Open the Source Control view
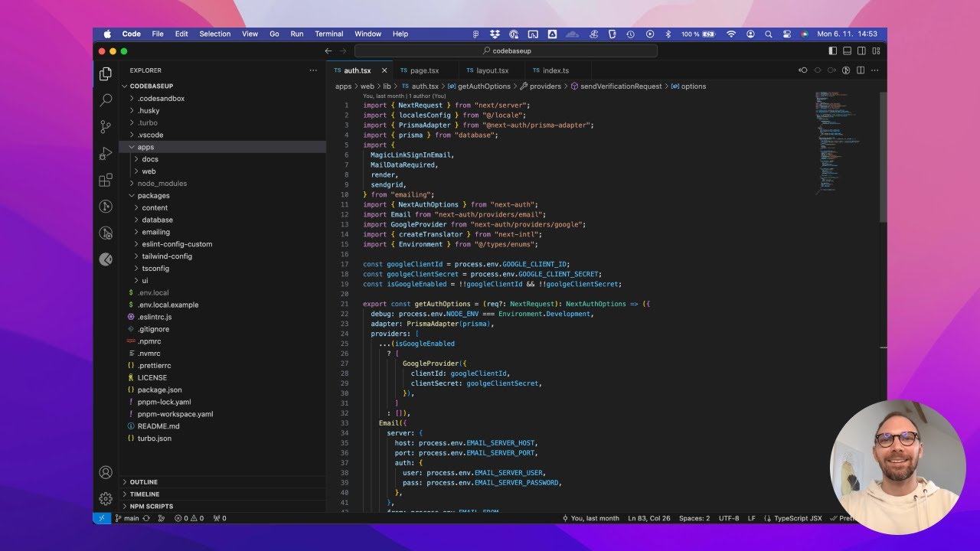This screenshot has height=551, width=980. tap(106, 127)
